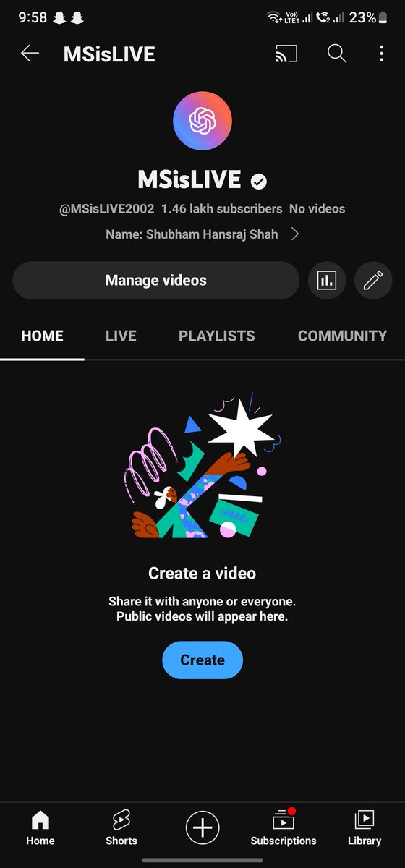The width and height of the screenshot is (405, 868).
Task: Switch to the LIVE tab
Action: click(121, 336)
